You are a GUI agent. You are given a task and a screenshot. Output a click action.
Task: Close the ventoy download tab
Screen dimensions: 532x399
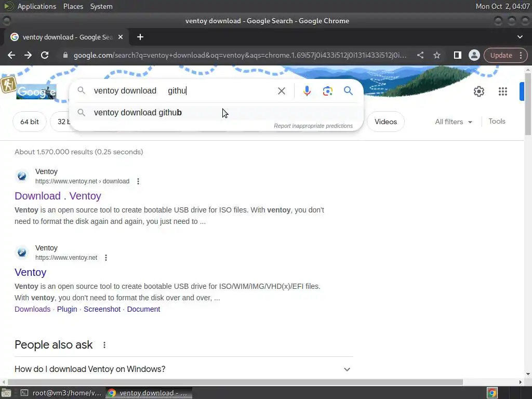(121, 37)
